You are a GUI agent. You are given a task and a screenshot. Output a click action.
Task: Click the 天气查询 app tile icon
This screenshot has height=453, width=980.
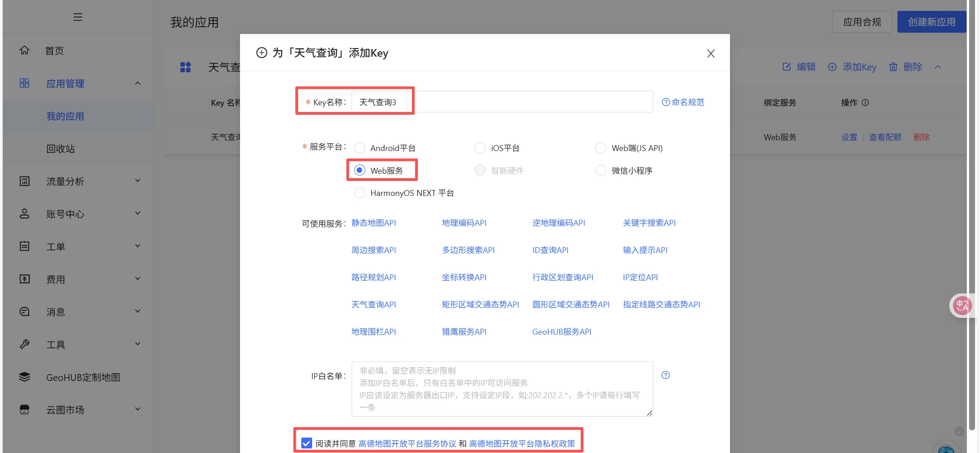point(186,67)
